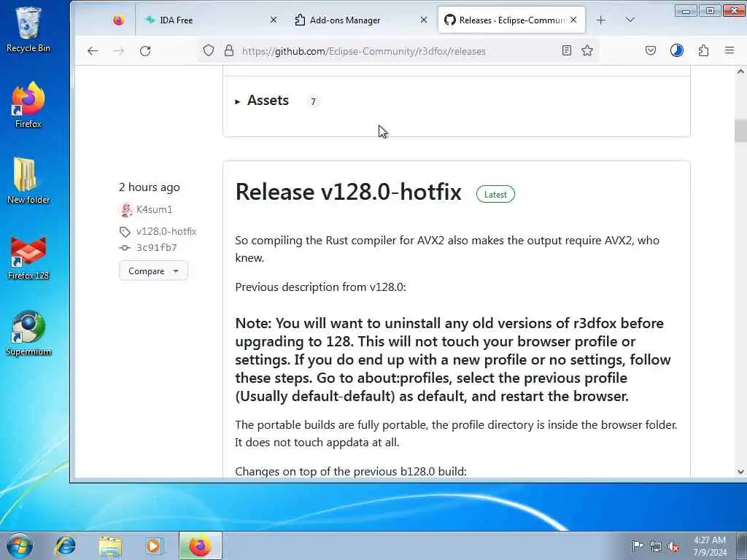747x560 pixels.
Task: Click the page vertical scrollbar thumb
Action: pos(740,130)
